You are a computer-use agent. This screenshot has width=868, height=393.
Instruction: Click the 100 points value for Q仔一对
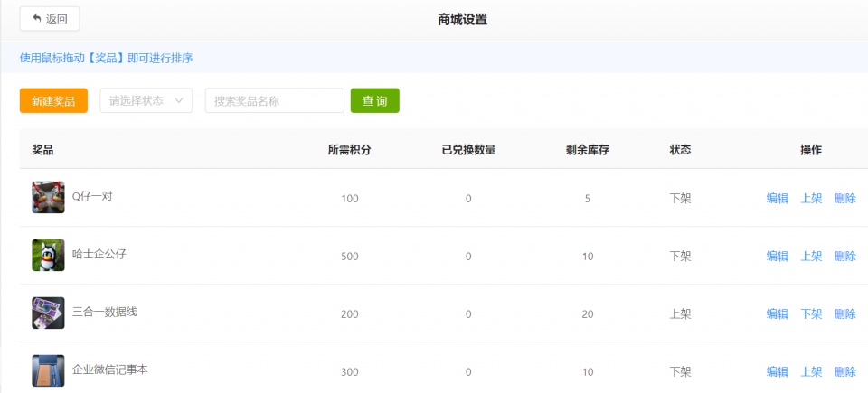click(350, 198)
